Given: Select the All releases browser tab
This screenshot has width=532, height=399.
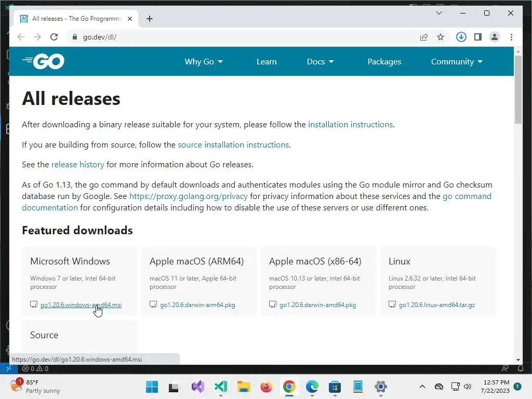Looking at the screenshot, I should 76,19.
